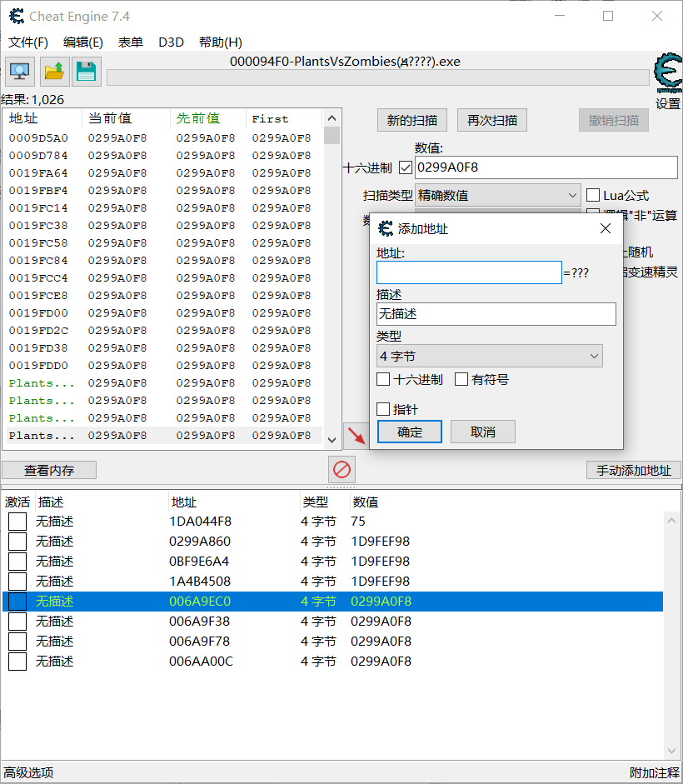Activate the entry at address 1A4B4508
683x784 pixels.
tap(17, 582)
